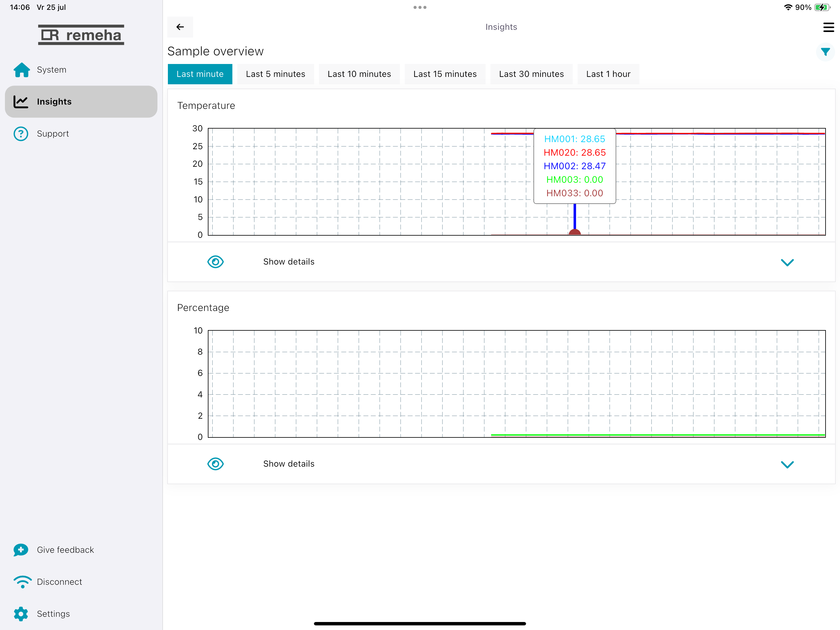Click the red marker dot on Temperature axis
The image size is (840, 630).
coord(575,232)
